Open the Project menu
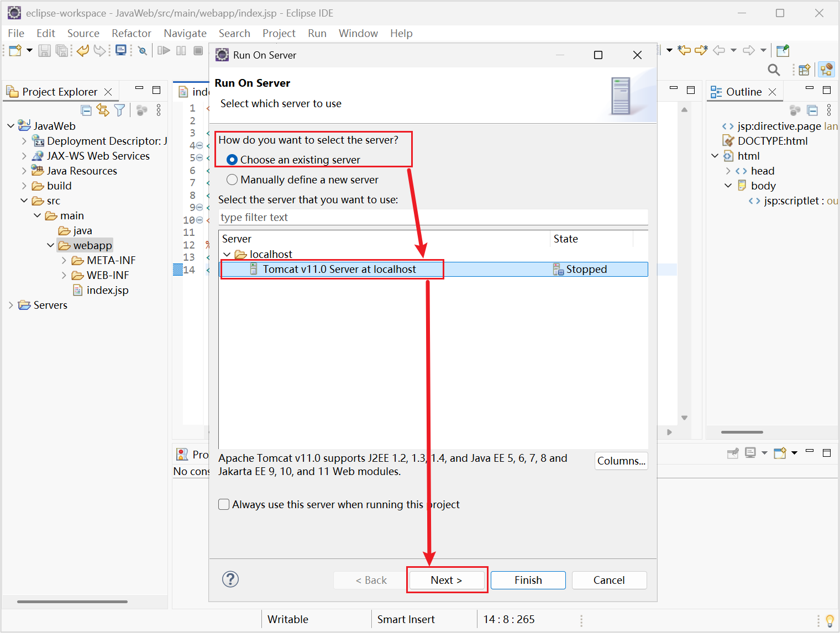This screenshot has height=633, width=840. tap(279, 33)
